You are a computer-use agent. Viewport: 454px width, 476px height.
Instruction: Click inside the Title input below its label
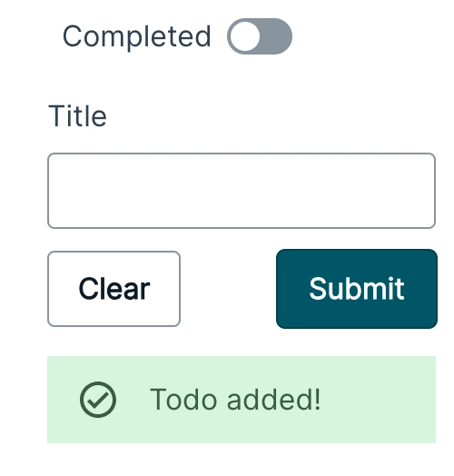coord(242,191)
